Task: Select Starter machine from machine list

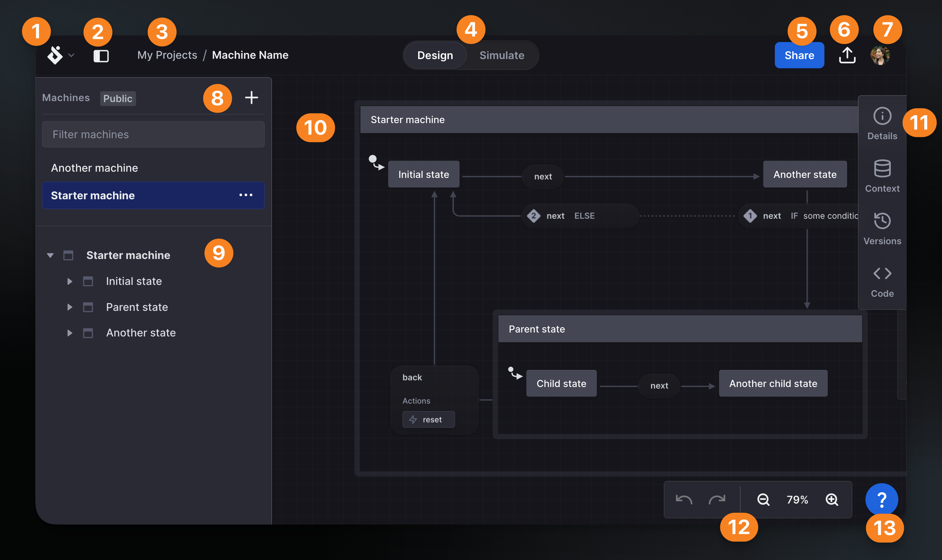Action: coord(93,195)
